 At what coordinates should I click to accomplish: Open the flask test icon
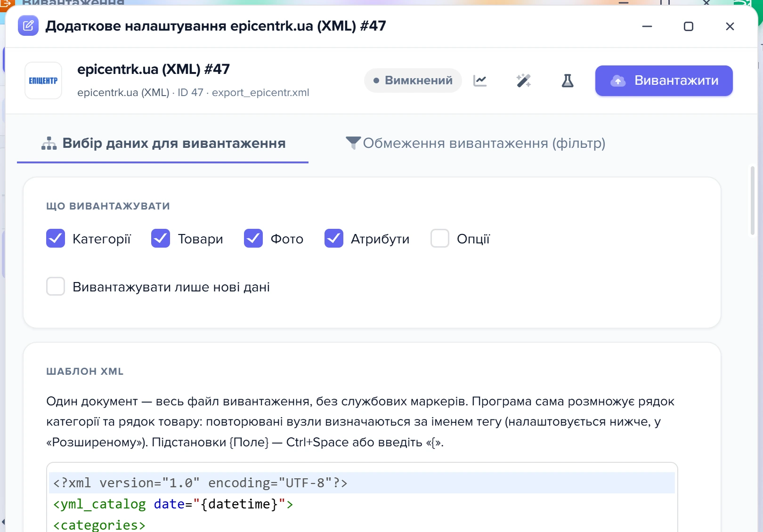tap(568, 81)
